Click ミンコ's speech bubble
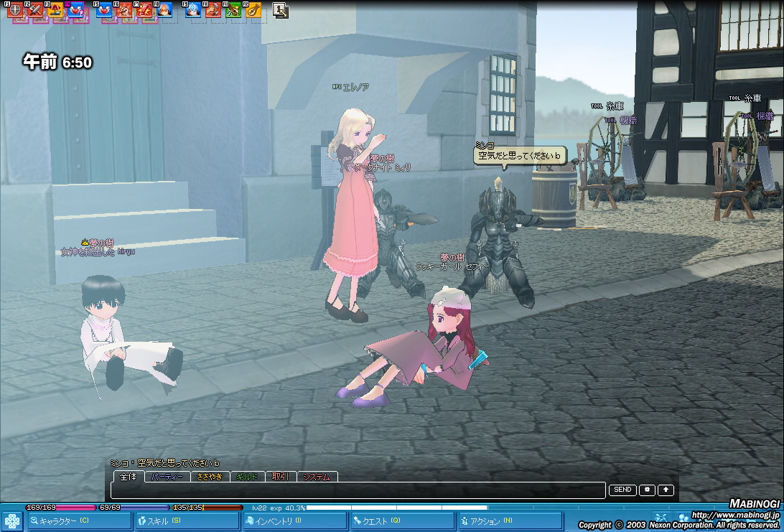The width and height of the screenshot is (784, 532). click(x=520, y=156)
